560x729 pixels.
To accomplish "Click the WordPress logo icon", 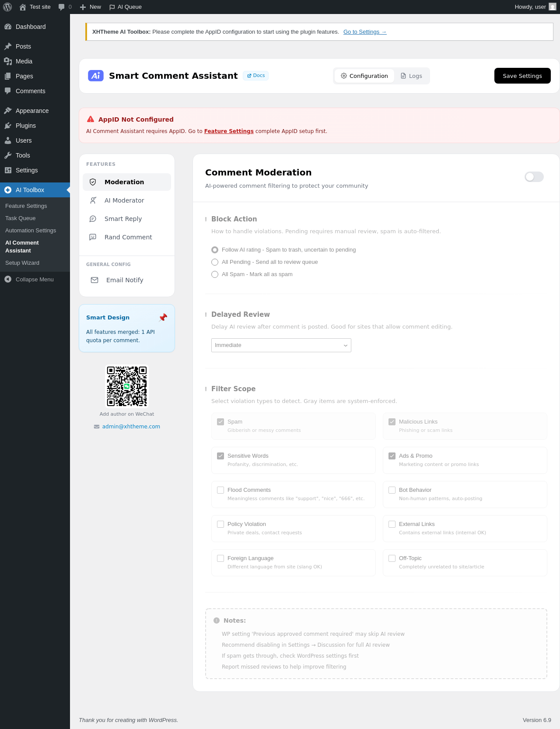I will click(7, 7).
